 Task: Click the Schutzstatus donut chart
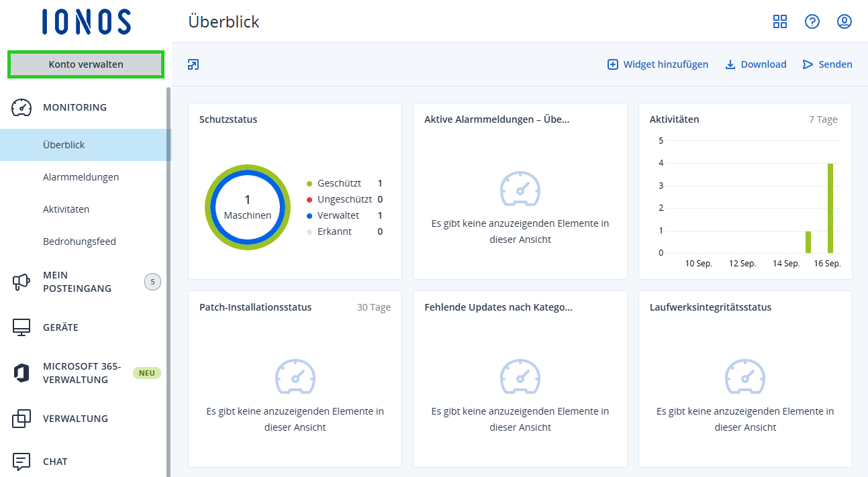point(247,207)
